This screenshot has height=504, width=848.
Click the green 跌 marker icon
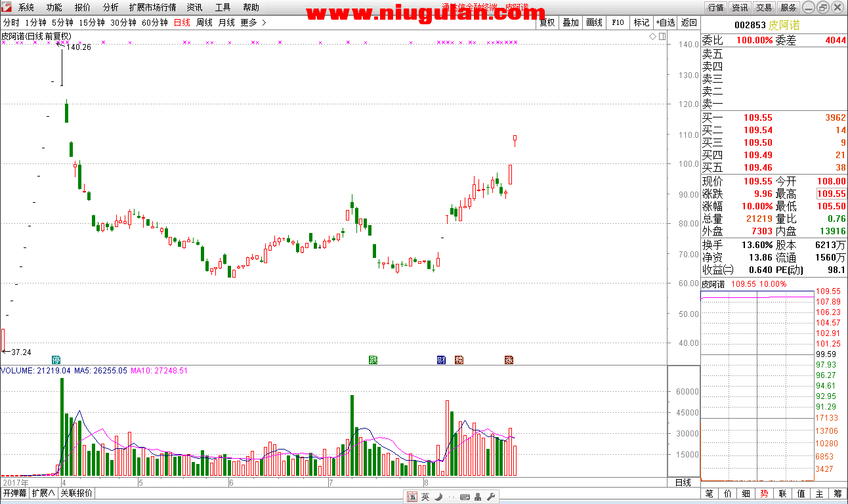pyautogui.click(x=373, y=360)
